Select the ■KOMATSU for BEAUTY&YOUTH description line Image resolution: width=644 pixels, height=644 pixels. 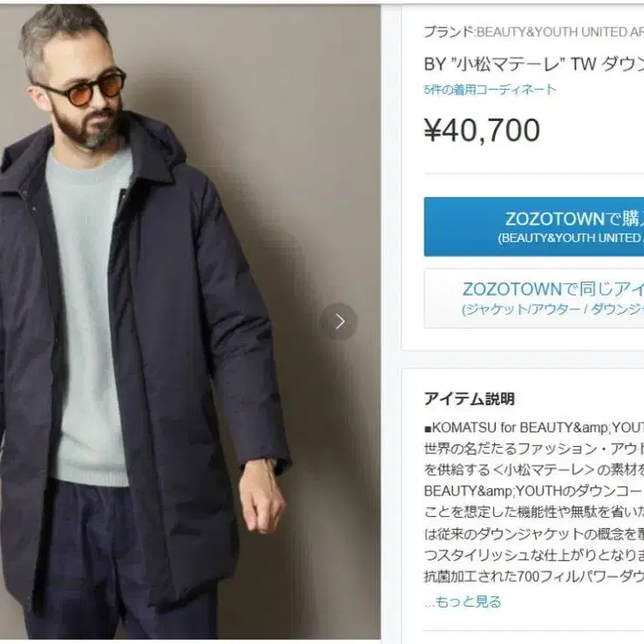coord(534,428)
